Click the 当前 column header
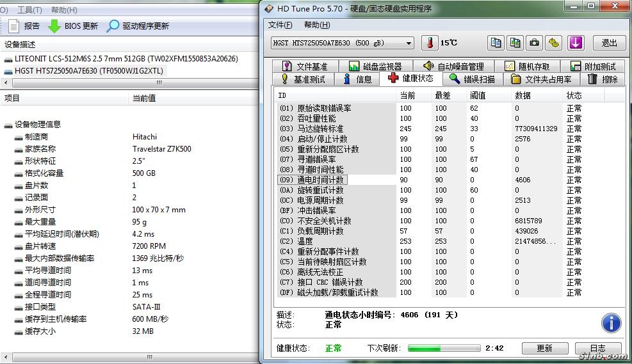Screen dimensions: 632x364 point(414,96)
